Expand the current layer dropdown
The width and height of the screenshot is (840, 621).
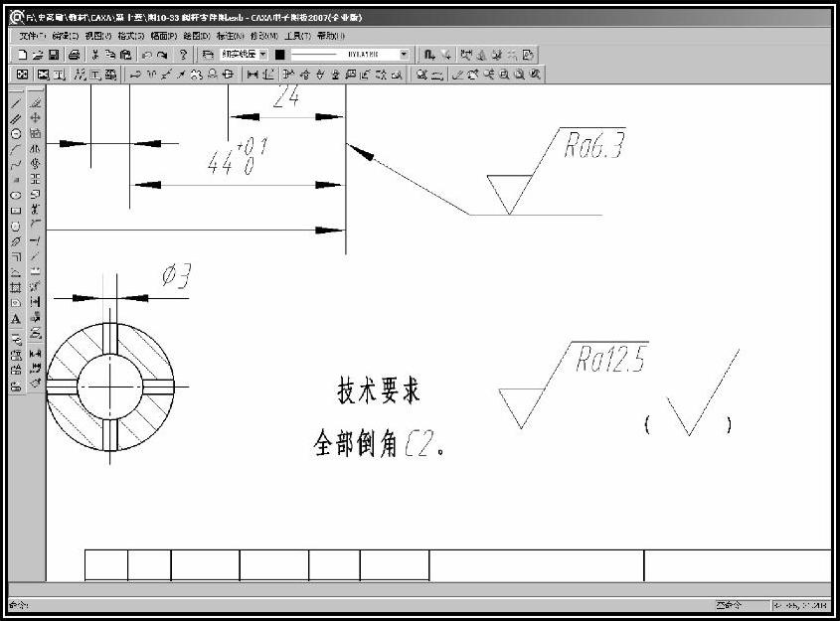262,55
